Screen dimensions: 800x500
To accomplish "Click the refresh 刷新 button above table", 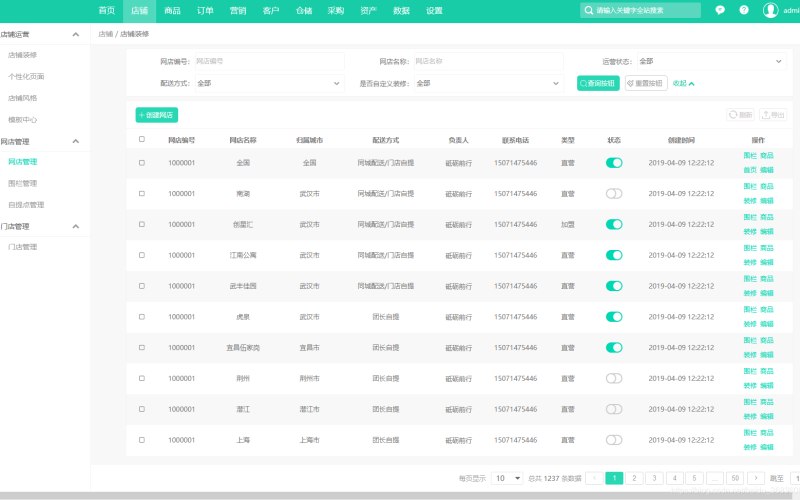I will (740, 115).
